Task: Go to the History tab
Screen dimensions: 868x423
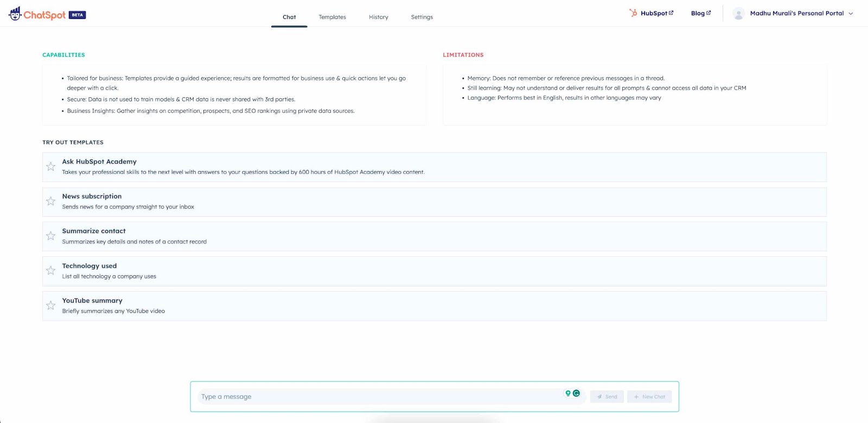Action: coord(379,17)
